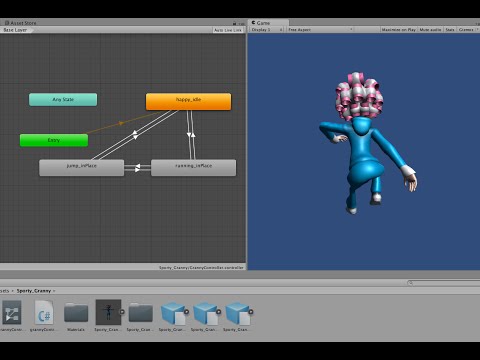This screenshot has height=360, width=480.
Task: Open the Display 1 dropdown
Action: coord(267,30)
